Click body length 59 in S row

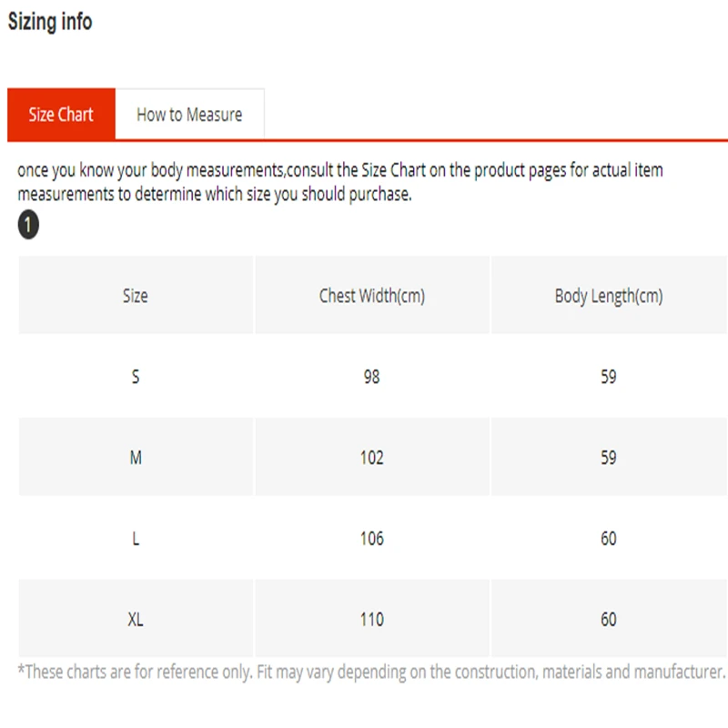click(608, 377)
